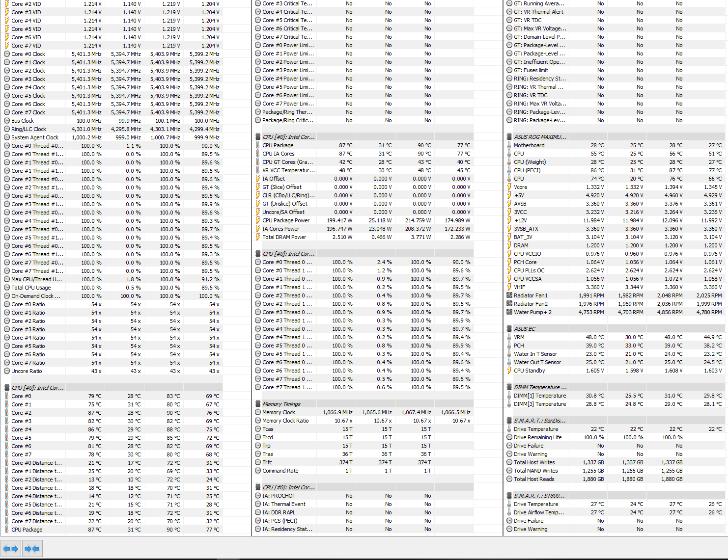Click the icon beside CPU Standby
Viewport: 728px width, 560px height.
point(509,371)
